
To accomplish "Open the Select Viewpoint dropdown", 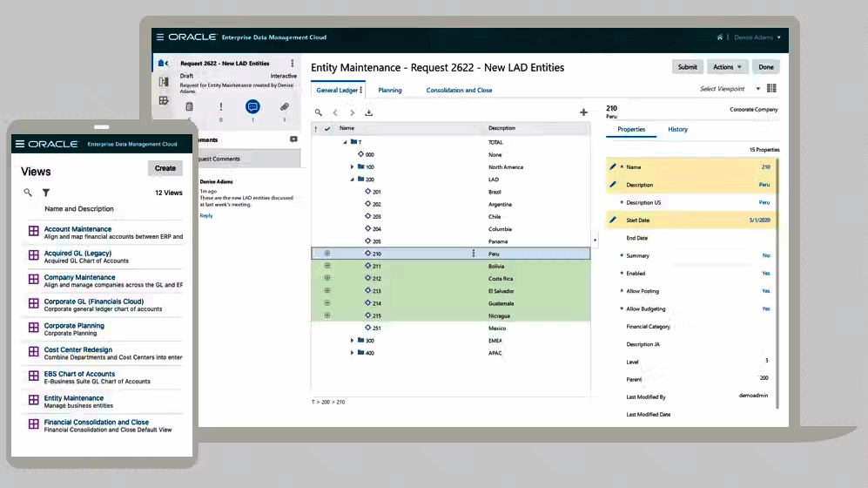I will [730, 89].
